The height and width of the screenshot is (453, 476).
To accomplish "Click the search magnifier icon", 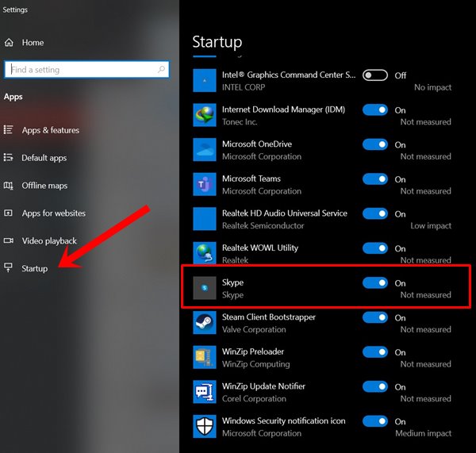I will tap(162, 70).
